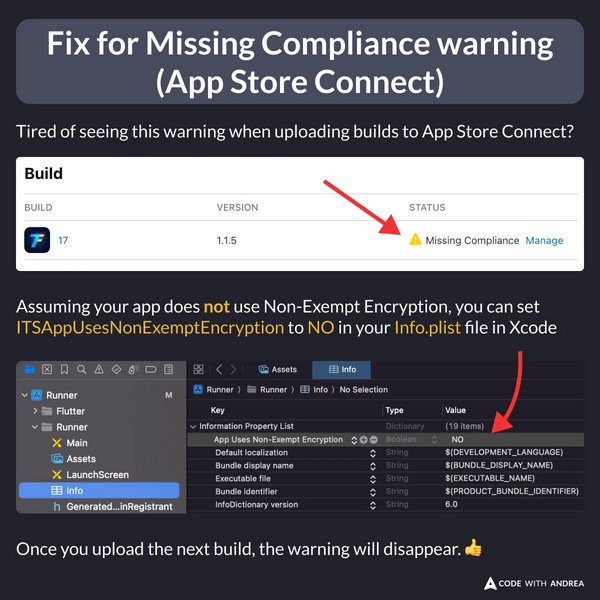Click minus button on Non-Exempt Encryption row
Image resolution: width=600 pixels, height=600 pixels.
point(373,440)
